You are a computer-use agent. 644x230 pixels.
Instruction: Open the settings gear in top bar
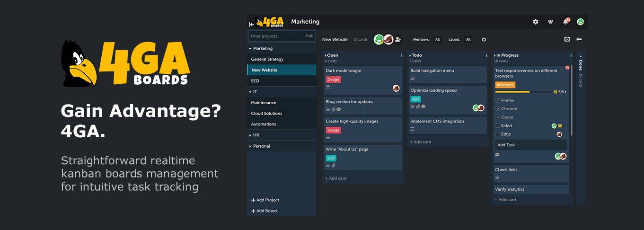pos(536,22)
